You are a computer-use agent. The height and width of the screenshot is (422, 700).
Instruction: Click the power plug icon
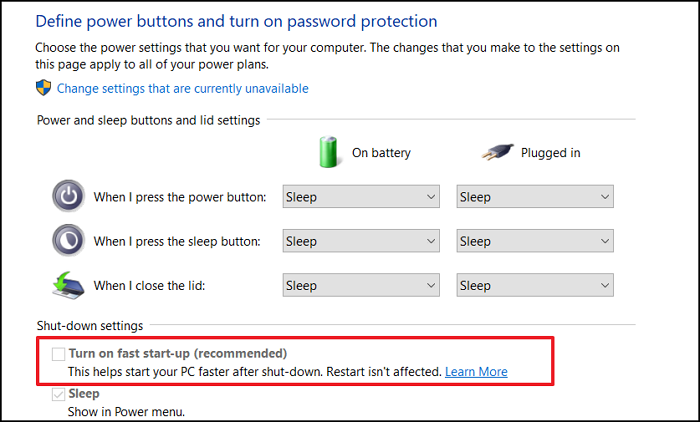[497, 152]
